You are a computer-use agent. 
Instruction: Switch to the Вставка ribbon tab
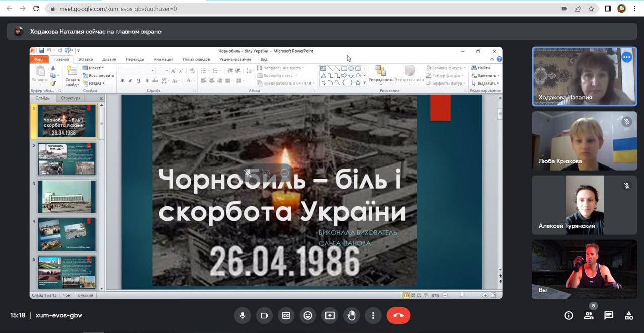coord(86,59)
